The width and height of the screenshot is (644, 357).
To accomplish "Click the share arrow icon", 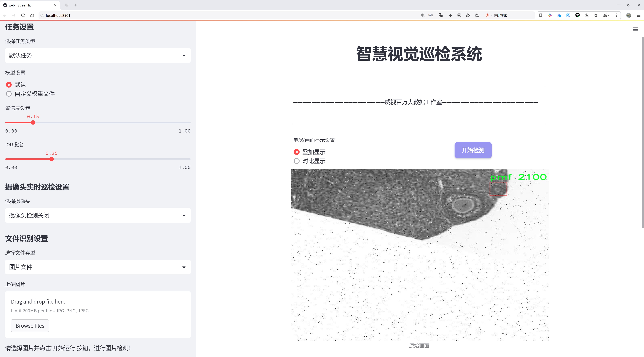I will (468, 15).
